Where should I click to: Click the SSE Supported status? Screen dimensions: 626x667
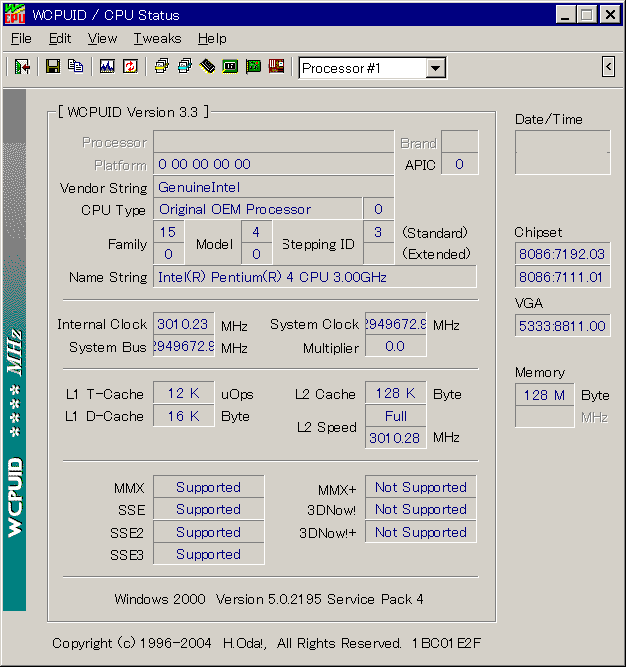208,509
